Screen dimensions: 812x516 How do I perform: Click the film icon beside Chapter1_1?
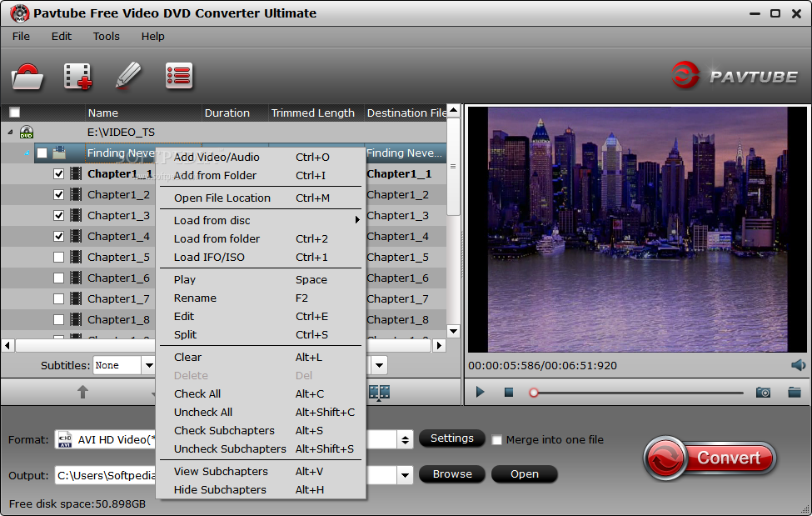coord(76,173)
